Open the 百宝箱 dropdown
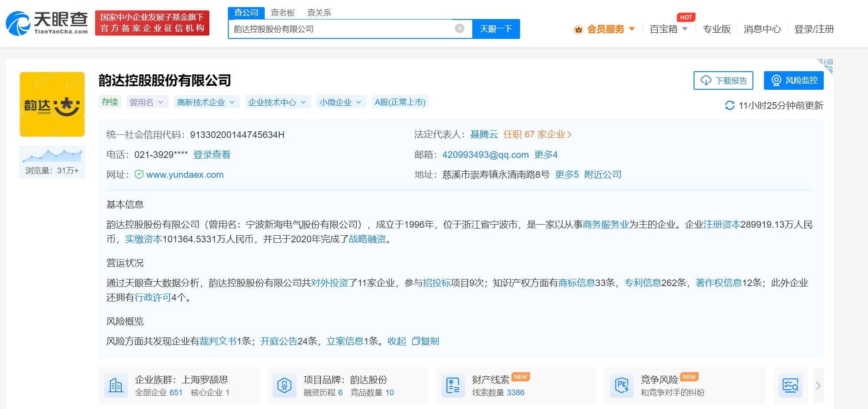 pos(668,29)
